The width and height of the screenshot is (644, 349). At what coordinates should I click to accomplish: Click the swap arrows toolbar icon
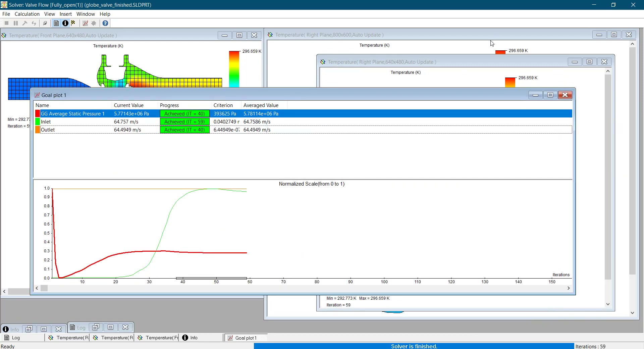[34, 23]
